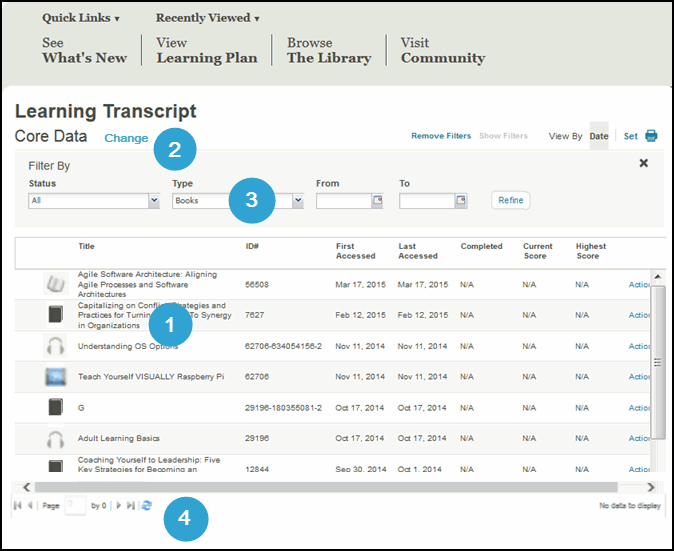Click the Page number input field
Viewport: 674px width, 551px height.
(75, 505)
